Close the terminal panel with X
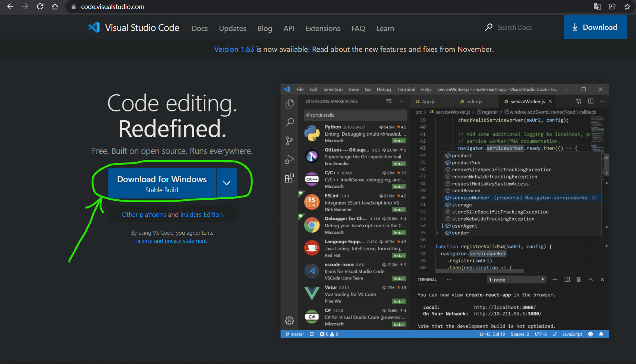This screenshot has height=364, width=636. 602,279
